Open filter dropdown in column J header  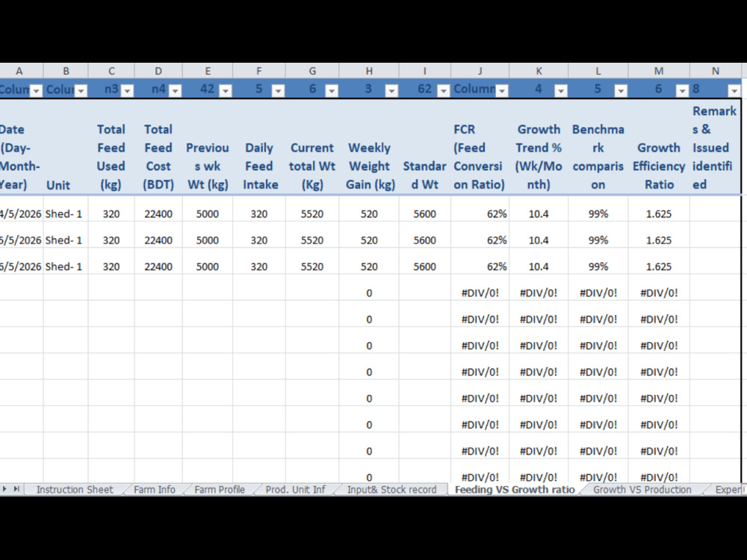point(502,90)
